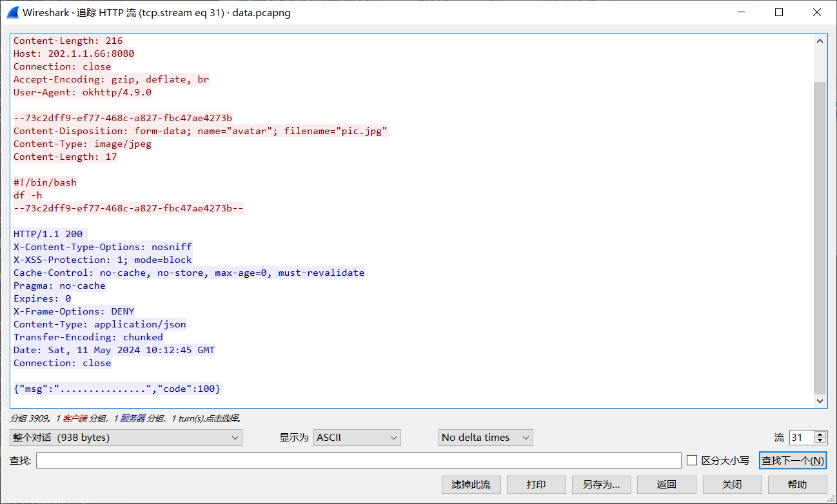The width and height of the screenshot is (837, 504).
Task: Toggle the 区分大小写 case sensitive checkbox
Action: pyautogui.click(x=692, y=460)
